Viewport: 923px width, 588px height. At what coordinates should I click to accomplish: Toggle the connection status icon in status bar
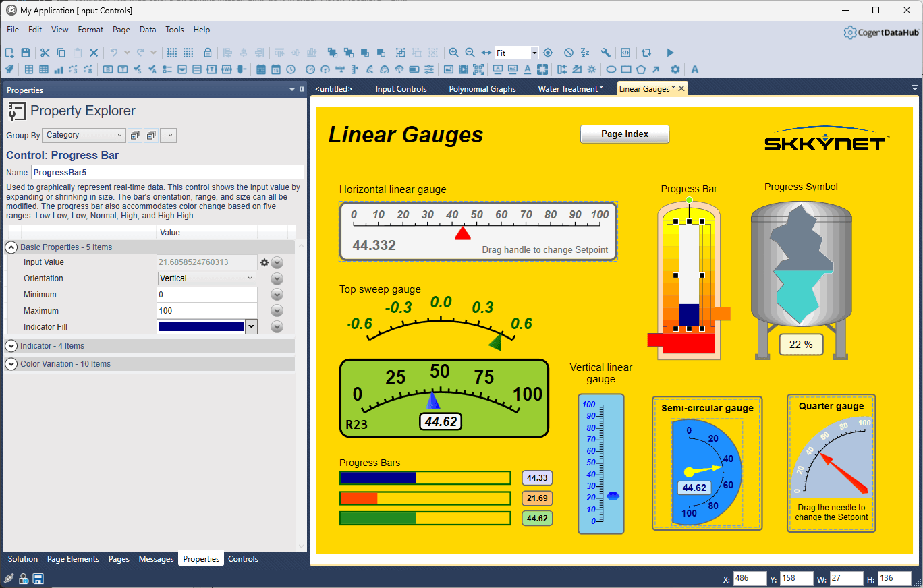point(9,579)
